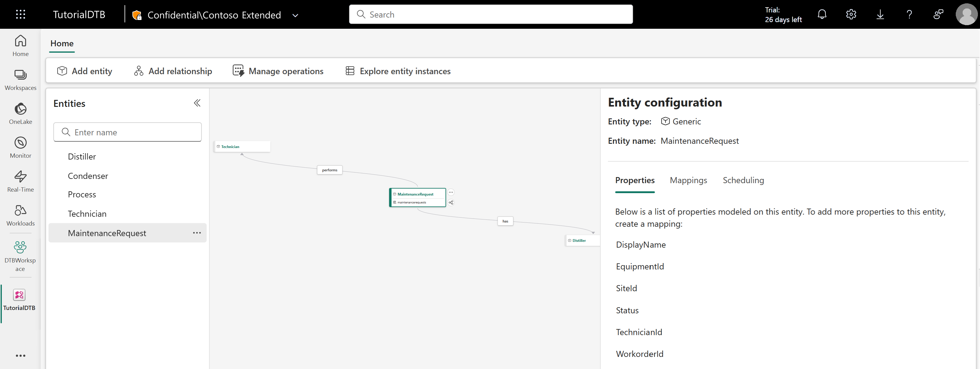Open the user account avatar
The height and width of the screenshot is (369, 980).
966,15
